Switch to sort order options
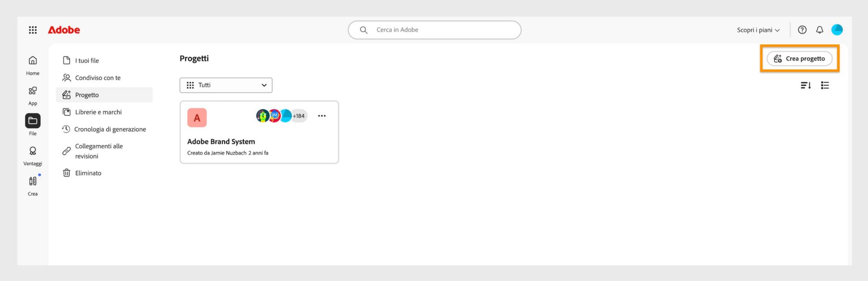The height and width of the screenshot is (281, 868). pos(806,85)
